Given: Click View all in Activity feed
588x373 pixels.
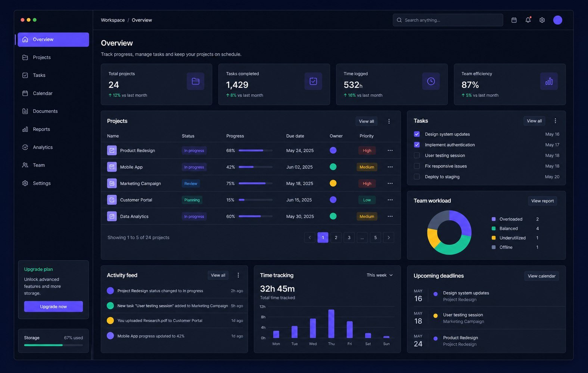Looking at the screenshot, I should [218, 275].
